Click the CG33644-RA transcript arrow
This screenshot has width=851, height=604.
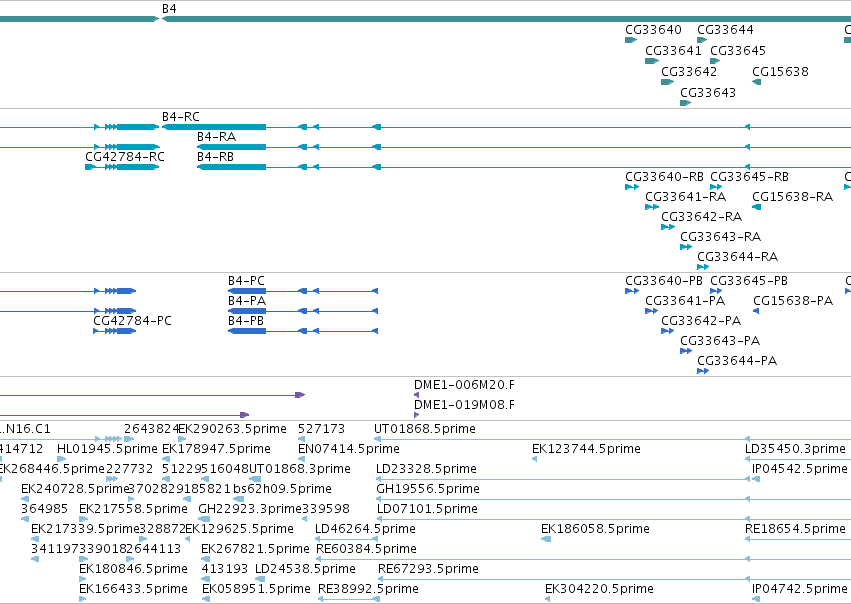(x=703, y=267)
